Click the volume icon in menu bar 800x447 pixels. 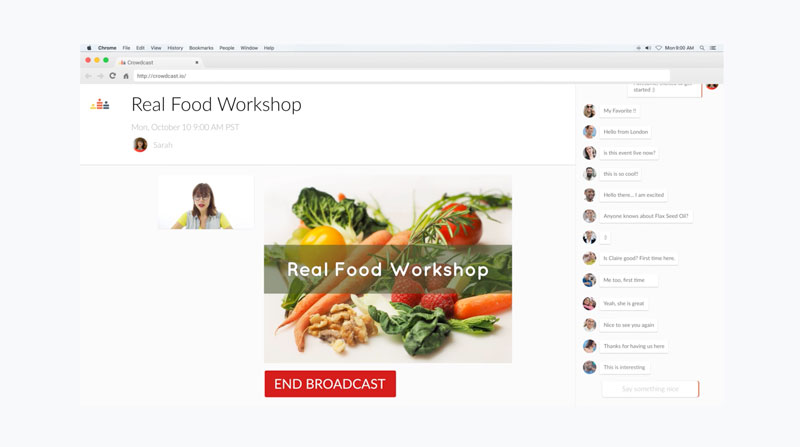[648, 48]
